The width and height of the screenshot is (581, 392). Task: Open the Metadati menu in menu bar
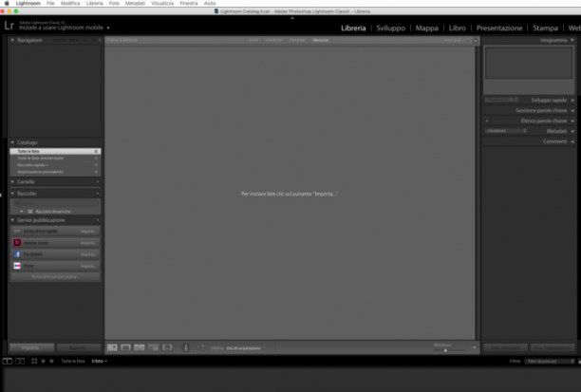click(x=135, y=3)
